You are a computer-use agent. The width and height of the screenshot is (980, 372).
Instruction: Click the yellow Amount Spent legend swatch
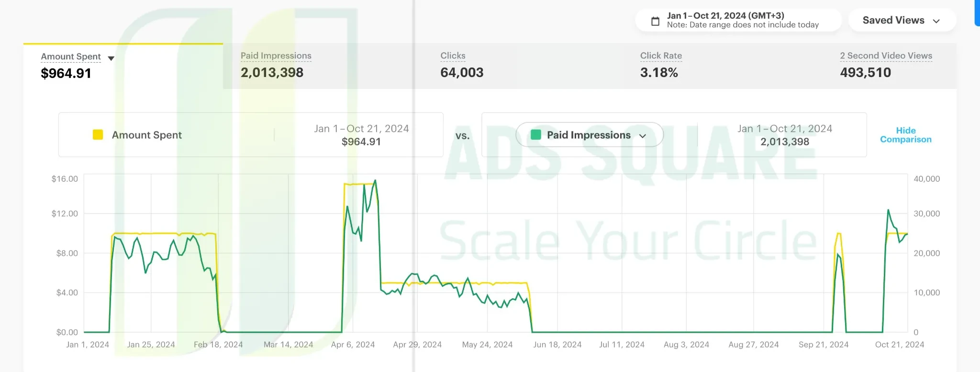tap(98, 135)
